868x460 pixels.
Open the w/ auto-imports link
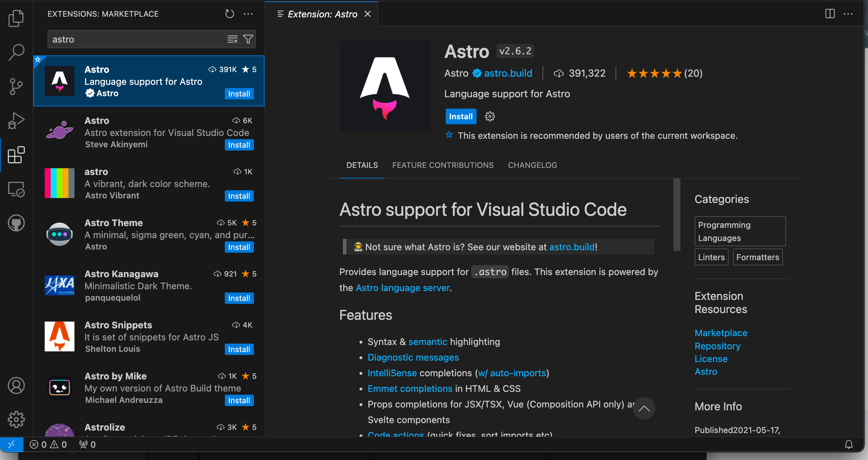(512, 373)
